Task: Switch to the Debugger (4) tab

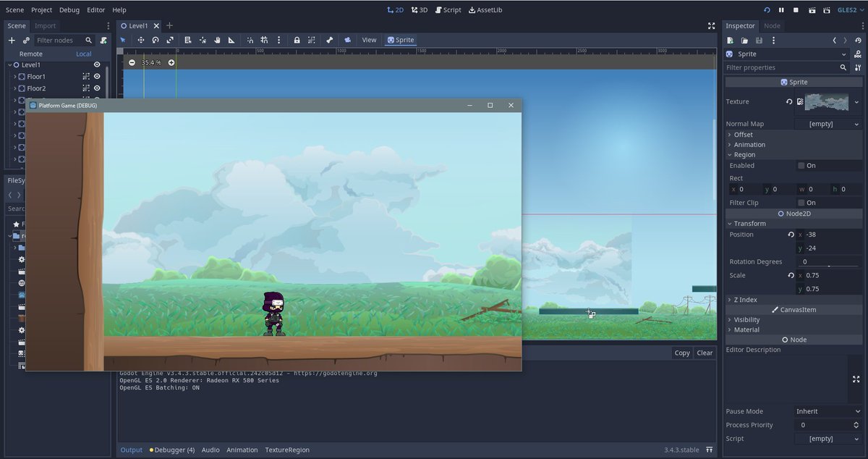Action: coord(174,450)
